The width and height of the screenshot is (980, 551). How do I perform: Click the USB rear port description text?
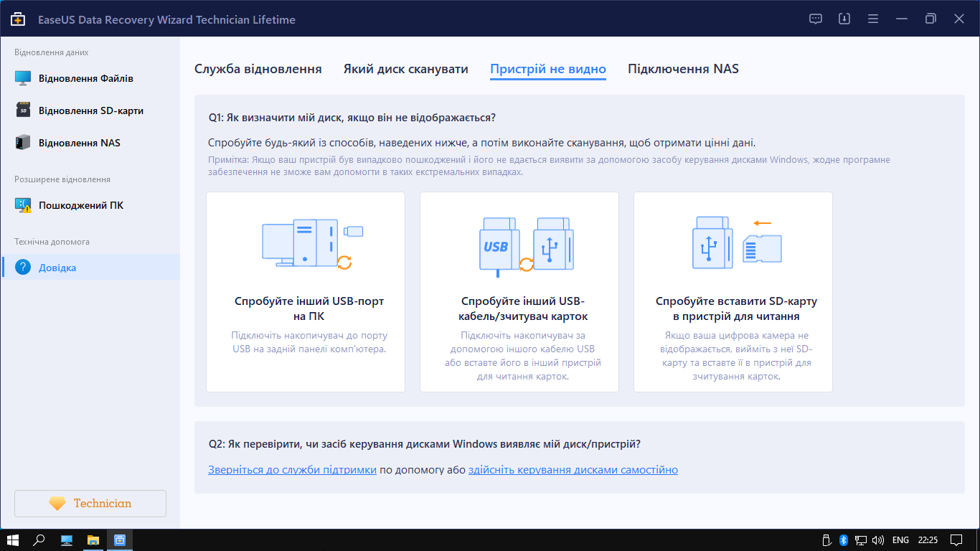(309, 342)
